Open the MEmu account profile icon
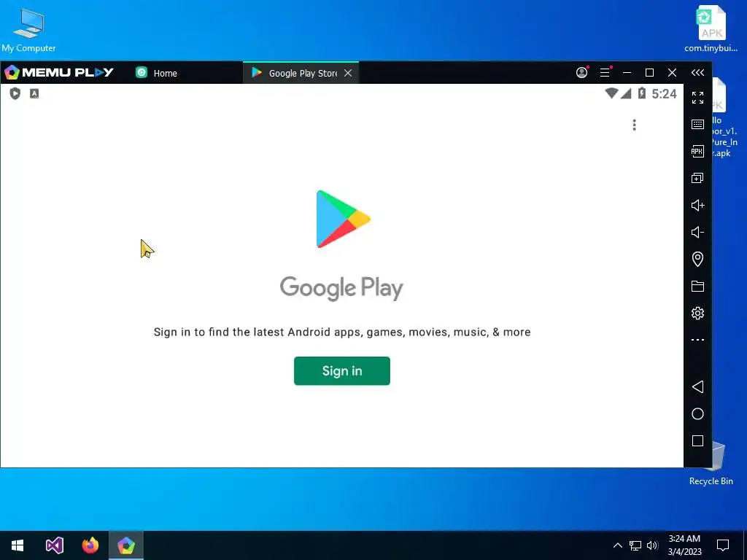This screenshot has height=560, width=747. pyautogui.click(x=581, y=72)
